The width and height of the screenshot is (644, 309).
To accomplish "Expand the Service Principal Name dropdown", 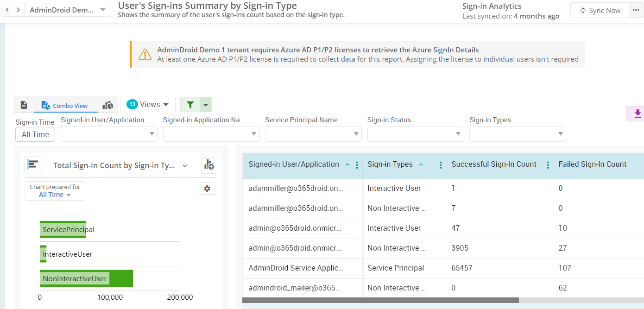I will (x=313, y=134).
